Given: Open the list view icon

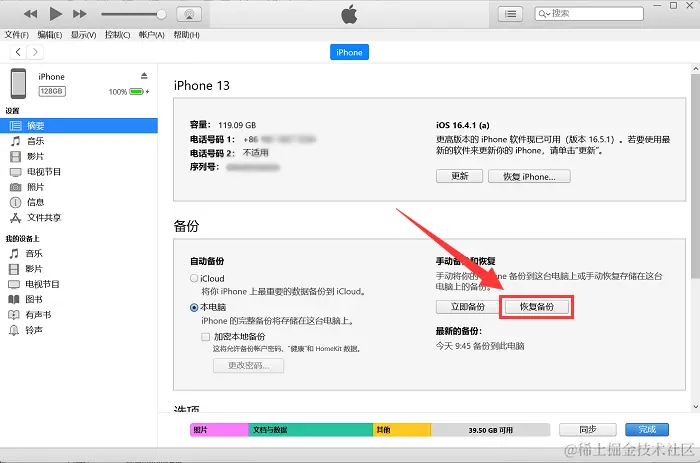Looking at the screenshot, I should point(510,14).
